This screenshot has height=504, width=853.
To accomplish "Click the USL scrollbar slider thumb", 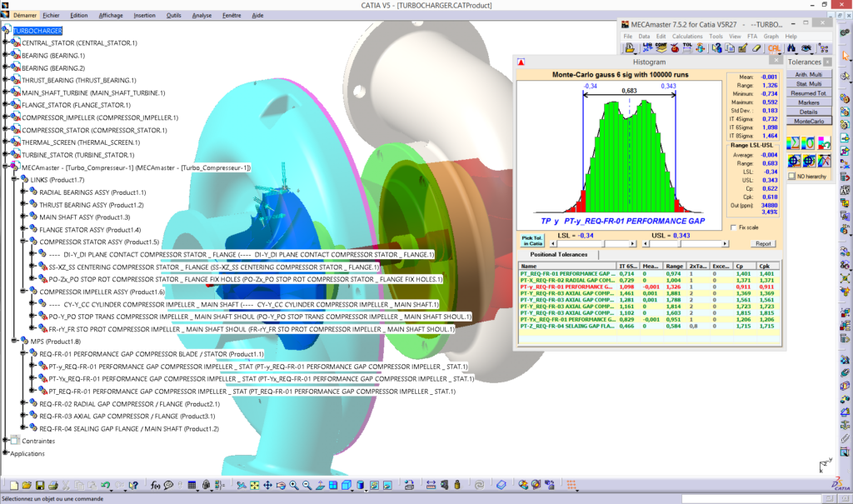I will (x=680, y=244).
